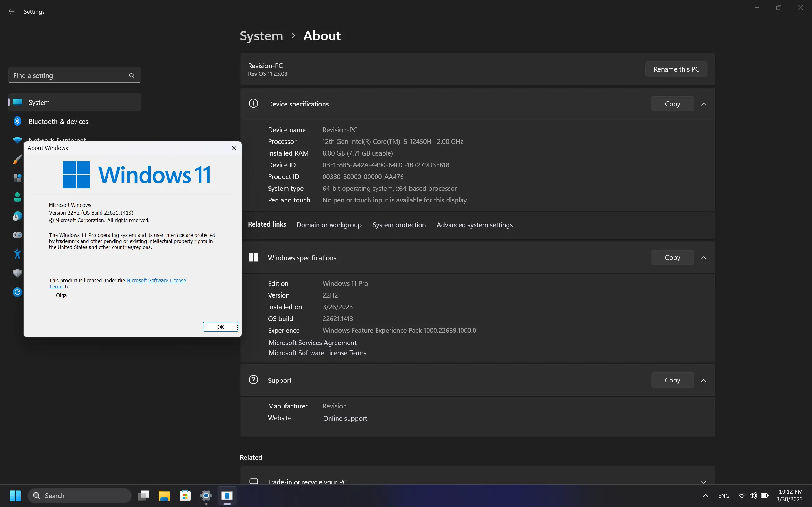
Task: Open Privacy & security shield icon
Action: 17,273
